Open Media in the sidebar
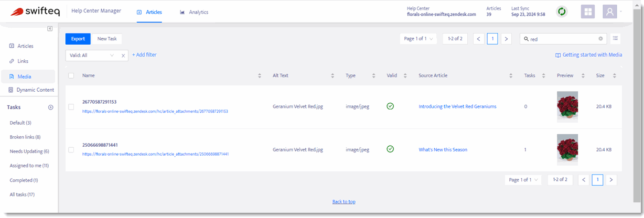Screen dimensions: 644x218 pos(28,77)
